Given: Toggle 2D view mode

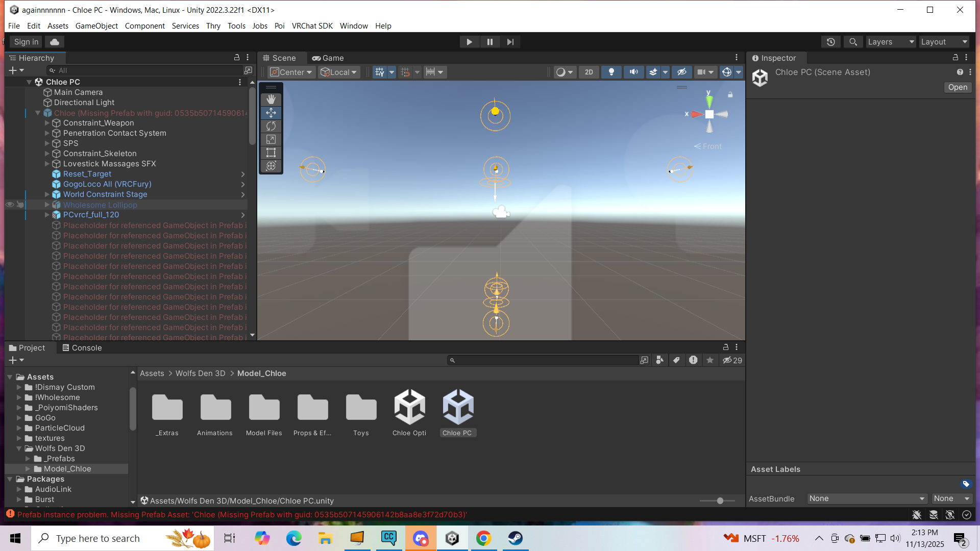Looking at the screenshot, I should coord(589,72).
